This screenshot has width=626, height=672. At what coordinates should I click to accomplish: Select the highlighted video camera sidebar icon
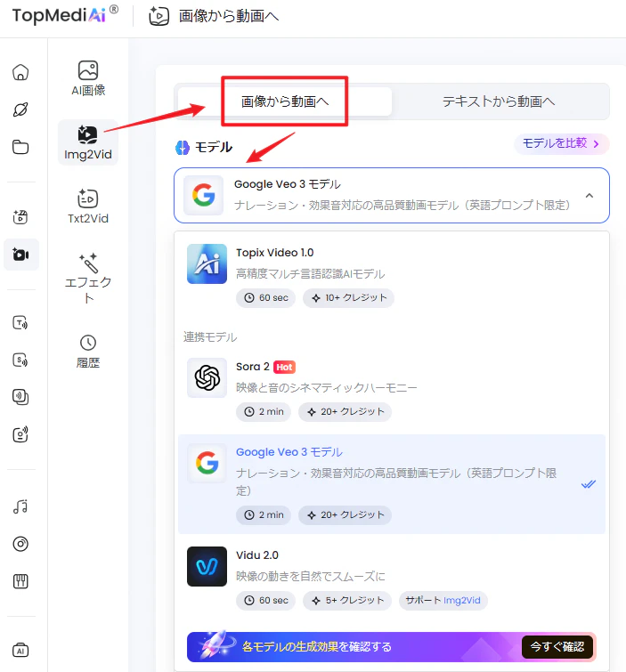click(x=20, y=255)
